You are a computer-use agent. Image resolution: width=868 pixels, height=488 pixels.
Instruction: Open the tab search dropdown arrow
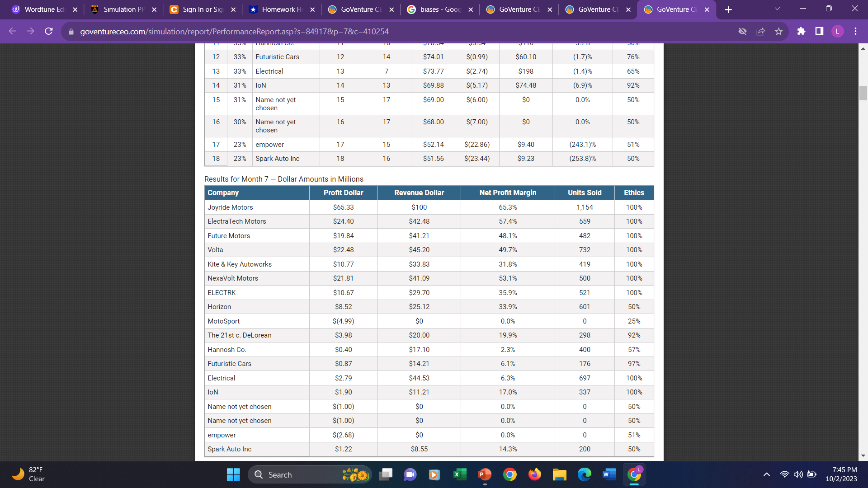click(x=777, y=9)
